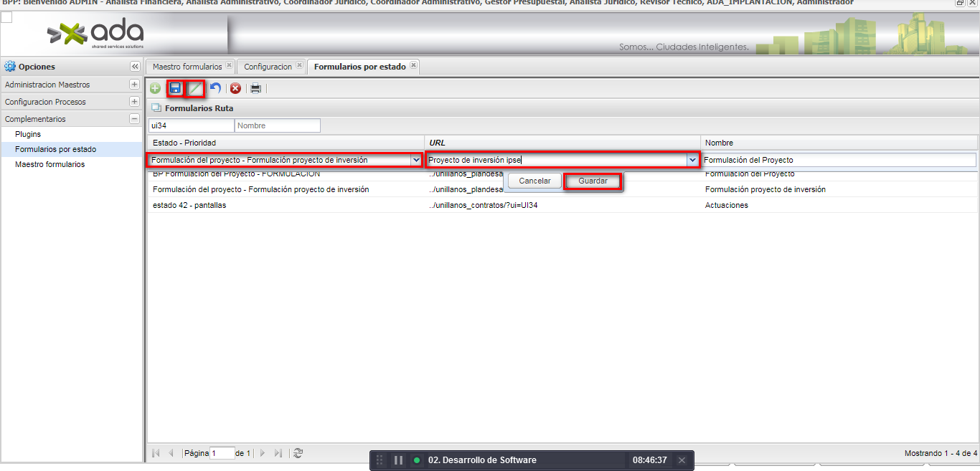Click the Nombre filter input field
The height and width of the screenshot is (471, 980).
(x=277, y=125)
